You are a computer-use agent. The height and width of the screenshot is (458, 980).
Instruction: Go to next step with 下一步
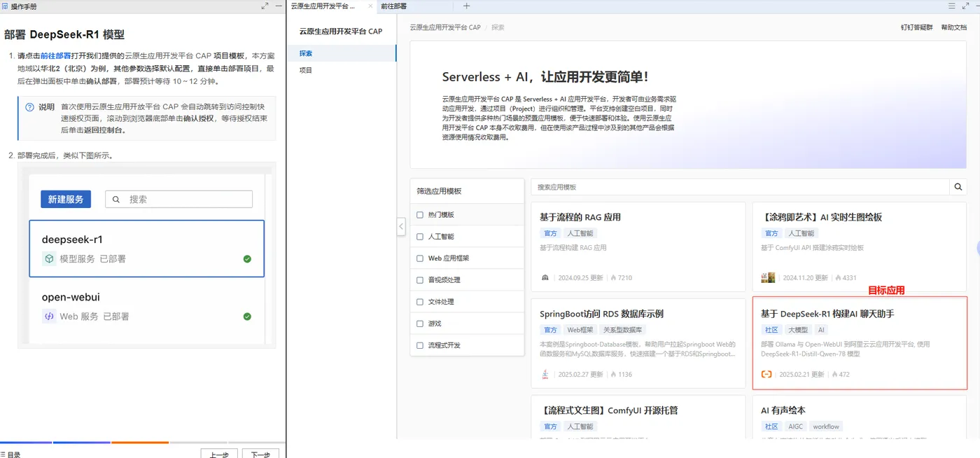click(x=260, y=454)
